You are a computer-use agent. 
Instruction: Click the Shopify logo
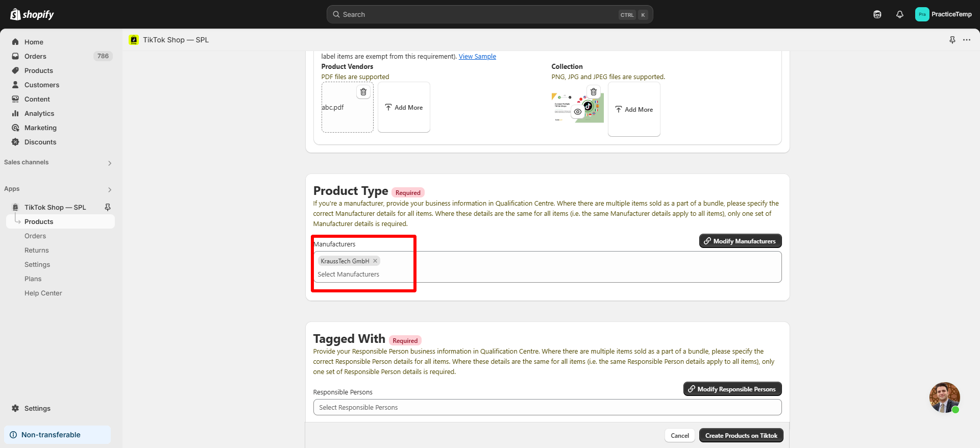tap(32, 14)
